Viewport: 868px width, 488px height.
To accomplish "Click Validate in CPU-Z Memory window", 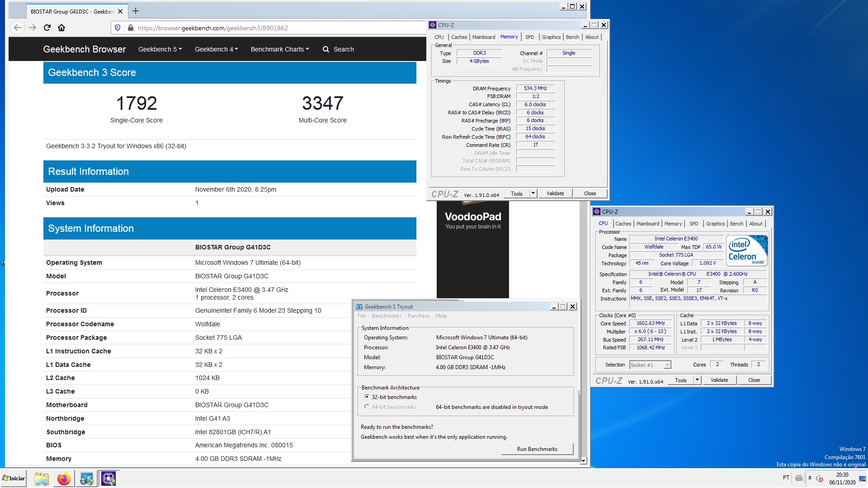I will coord(555,193).
